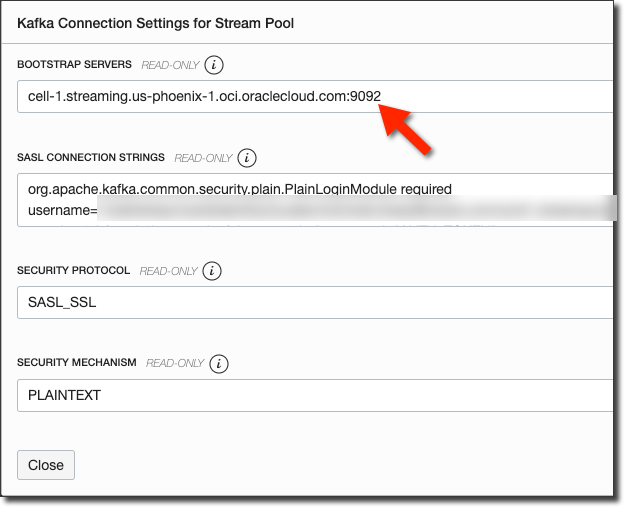Click the info icon beside Bootstrap Servers
The width and height of the screenshot is (624, 507).
214,65
